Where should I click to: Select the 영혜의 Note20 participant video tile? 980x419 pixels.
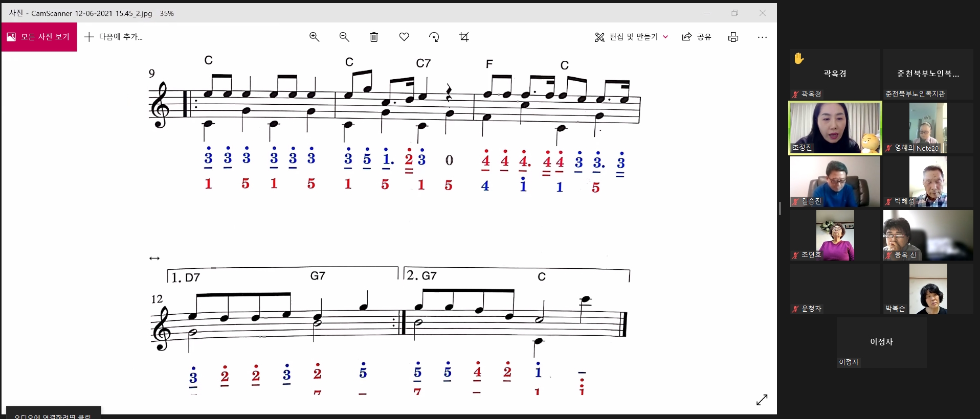(928, 128)
